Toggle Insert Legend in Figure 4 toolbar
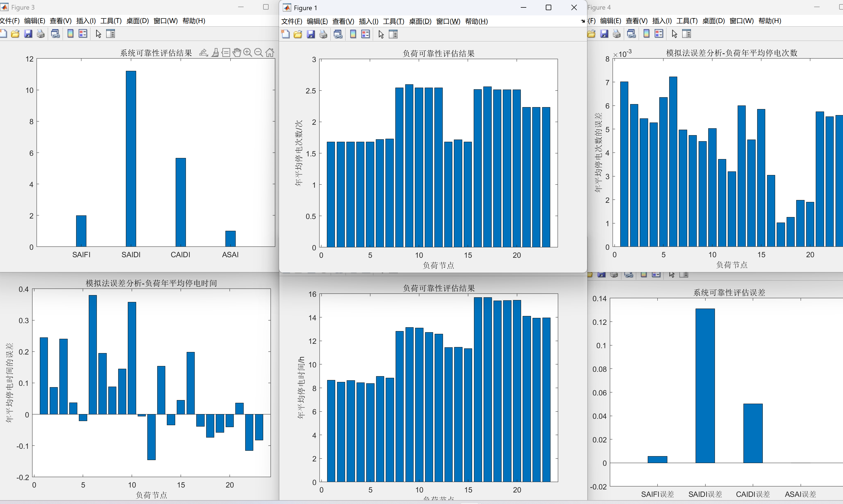The height and width of the screenshot is (504, 843). click(x=659, y=34)
